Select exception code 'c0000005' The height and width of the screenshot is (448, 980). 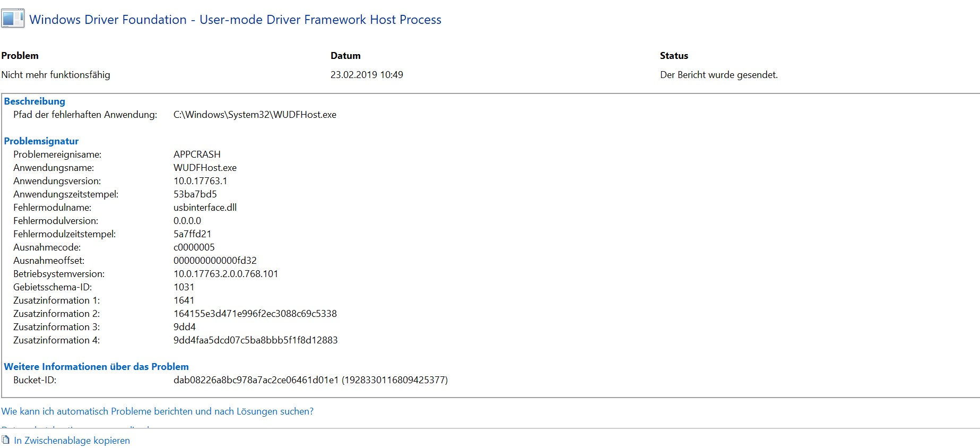pos(194,247)
